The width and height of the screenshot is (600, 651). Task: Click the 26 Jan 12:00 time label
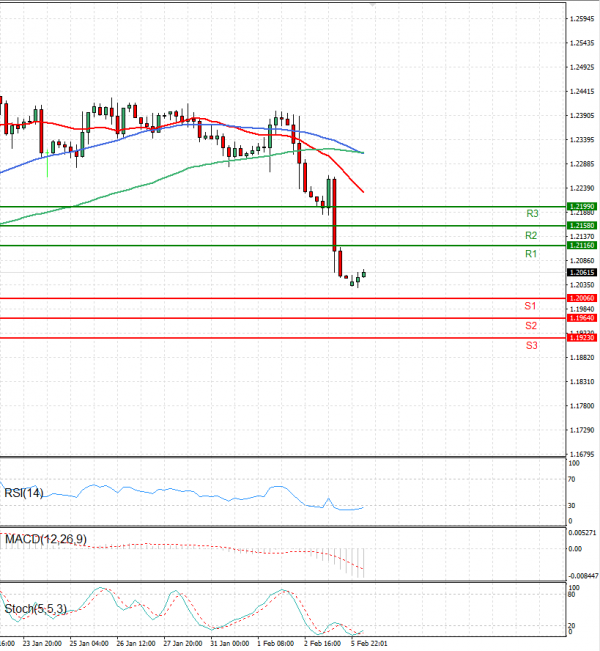(136, 644)
